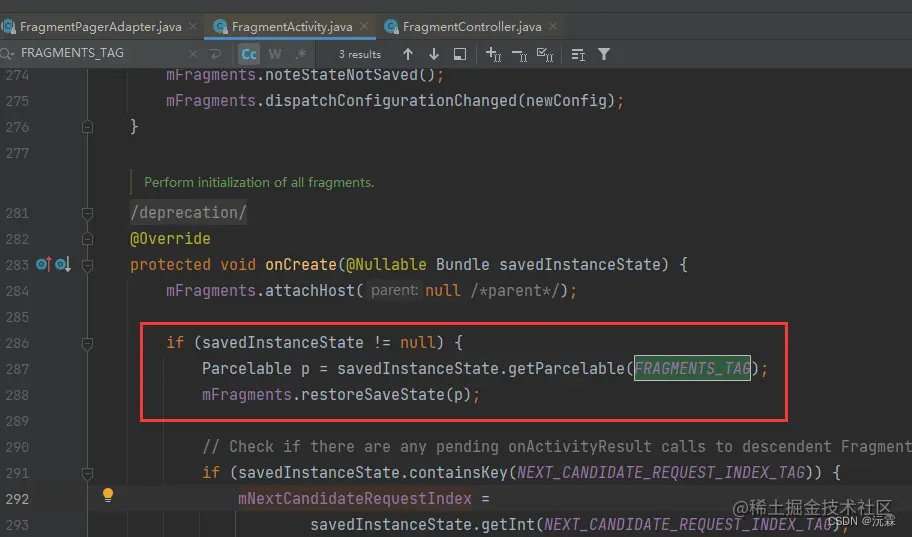The height and width of the screenshot is (537, 912).
Task: Click onCreate method name
Action: coord(301,265)
